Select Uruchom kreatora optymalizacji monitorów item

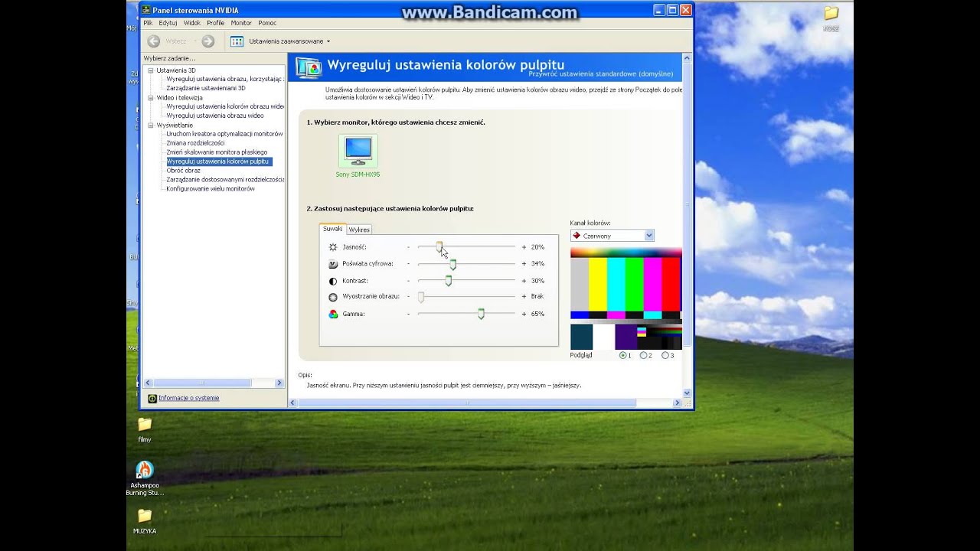pyautogui.click(x=224, y=134)
